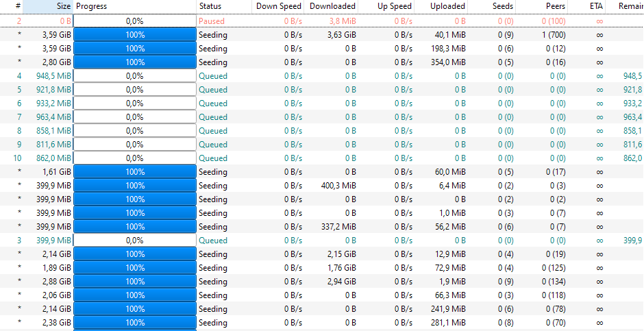
Task: Click the 56,2 MiB uploaded cell
Action: [450, 226]
